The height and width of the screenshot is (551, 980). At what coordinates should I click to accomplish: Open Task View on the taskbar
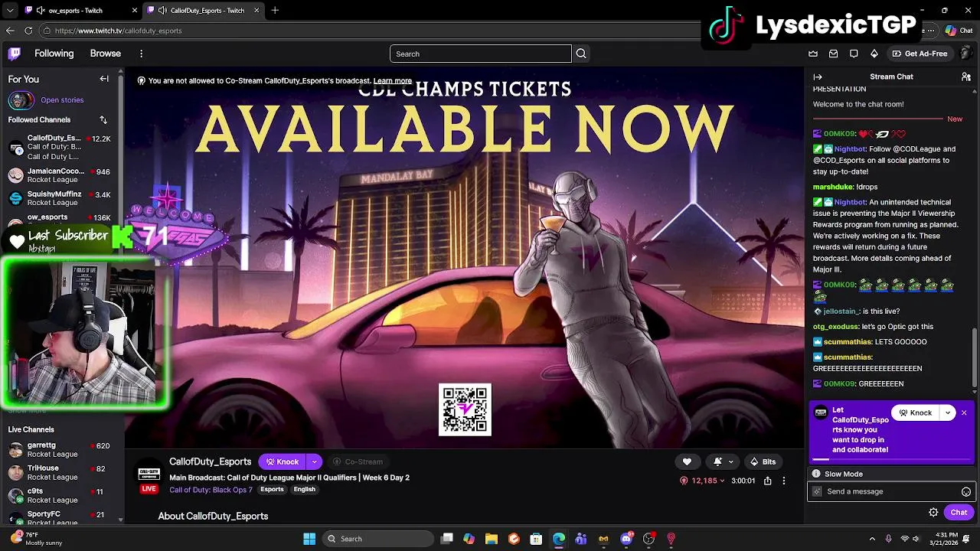coord(447,539)
